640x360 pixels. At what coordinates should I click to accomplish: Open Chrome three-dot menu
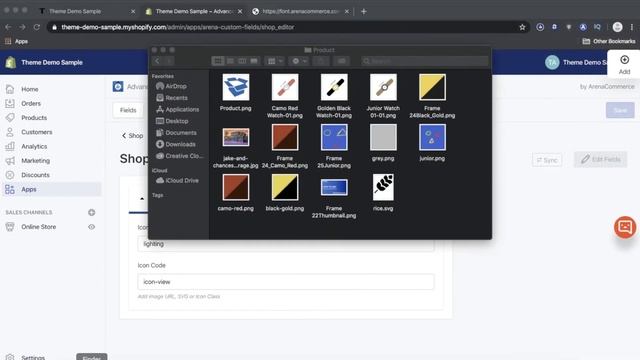click(632, 27)
